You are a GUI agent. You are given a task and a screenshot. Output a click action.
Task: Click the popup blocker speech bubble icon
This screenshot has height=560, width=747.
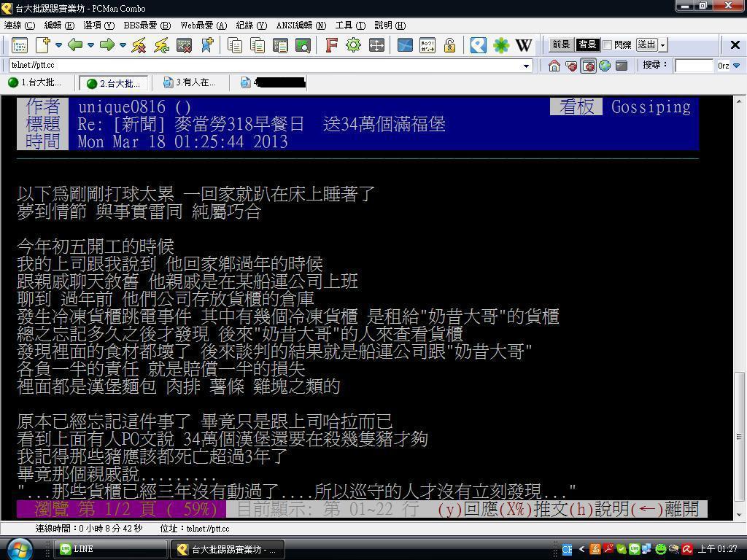coord(571,66)
